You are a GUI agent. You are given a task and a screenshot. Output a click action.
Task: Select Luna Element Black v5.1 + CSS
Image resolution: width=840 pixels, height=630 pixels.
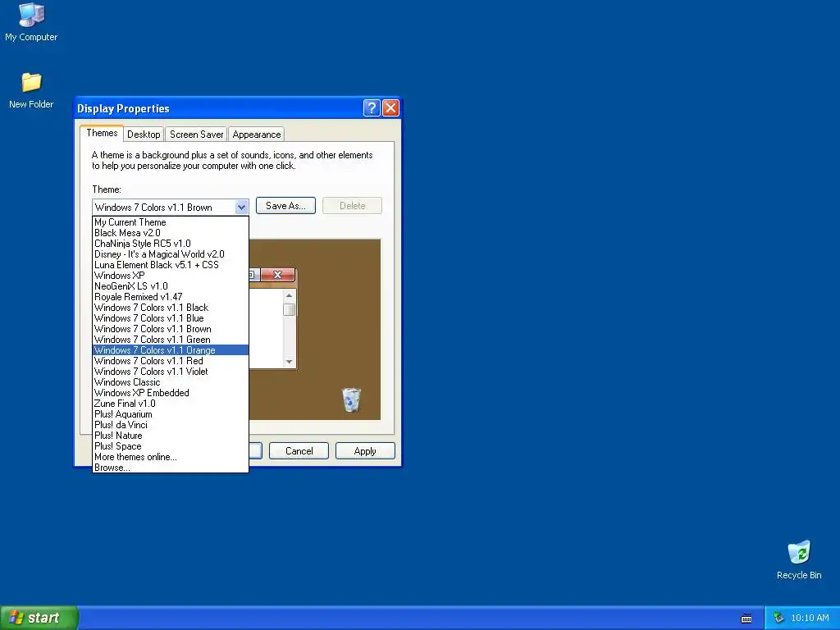click(171, 265)
